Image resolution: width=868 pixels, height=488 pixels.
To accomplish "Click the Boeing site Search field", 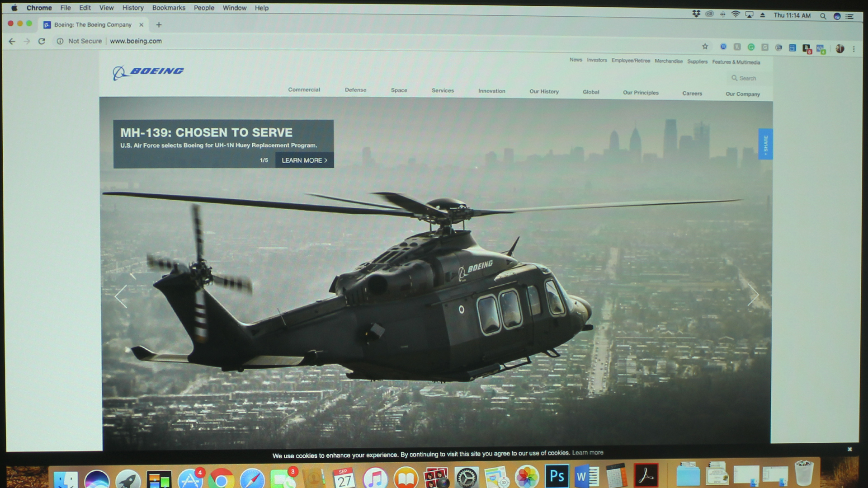I will click(x=748, y=78).
